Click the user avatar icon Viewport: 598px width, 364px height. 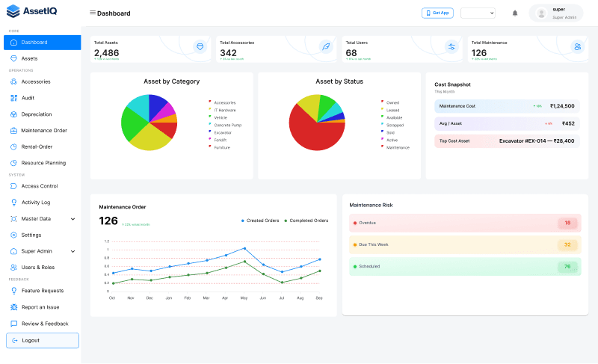(x=540, y=13)
